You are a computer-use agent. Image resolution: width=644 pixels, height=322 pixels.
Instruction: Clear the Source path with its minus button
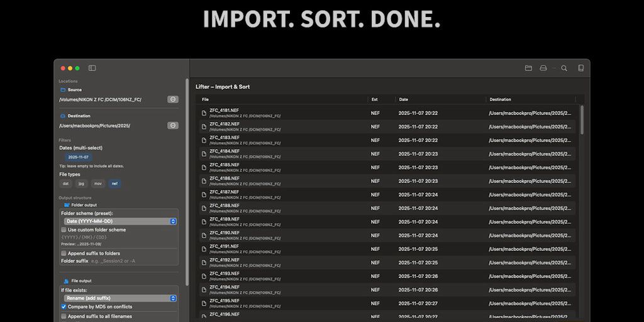(173, 99)
